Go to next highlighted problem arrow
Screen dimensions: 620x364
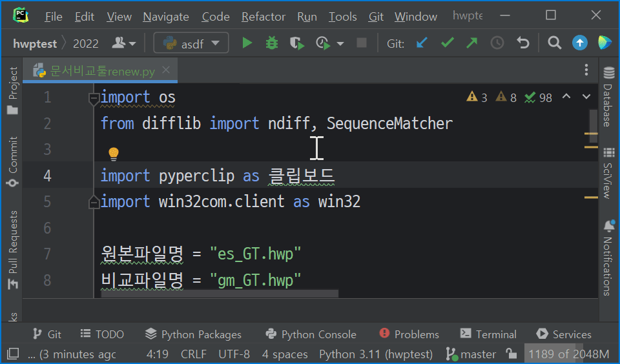click(x=586, y=96)
